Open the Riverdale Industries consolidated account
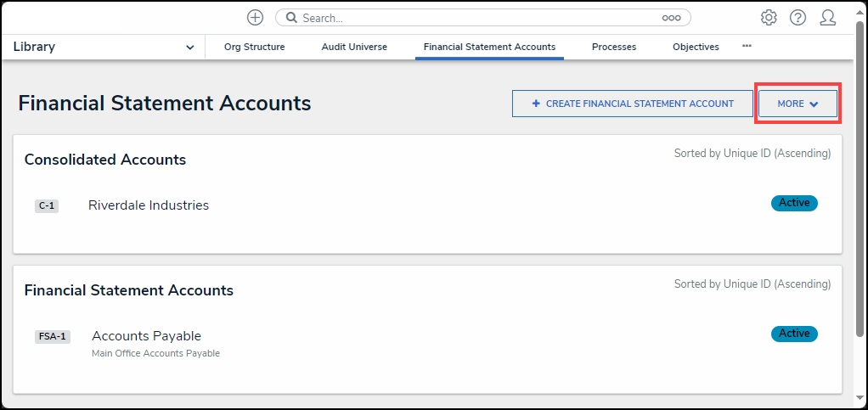The image size is (868, 410). point(149,205)
